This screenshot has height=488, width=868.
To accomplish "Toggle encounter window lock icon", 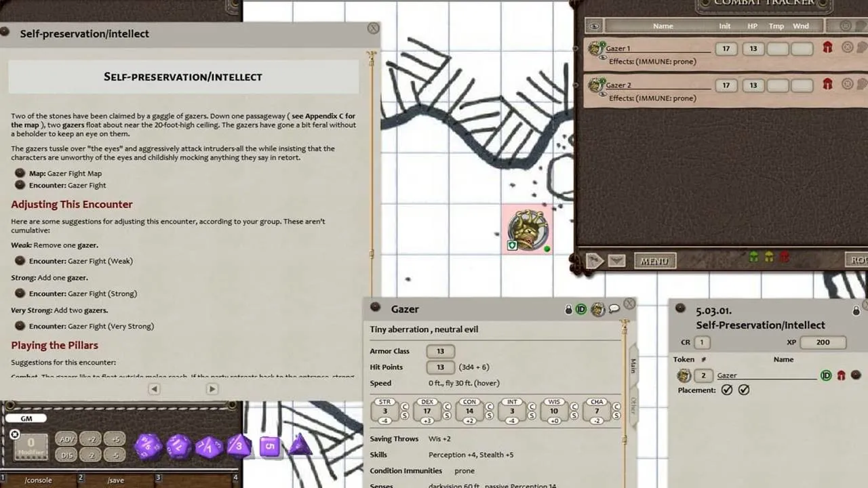I will click(856, 310).
